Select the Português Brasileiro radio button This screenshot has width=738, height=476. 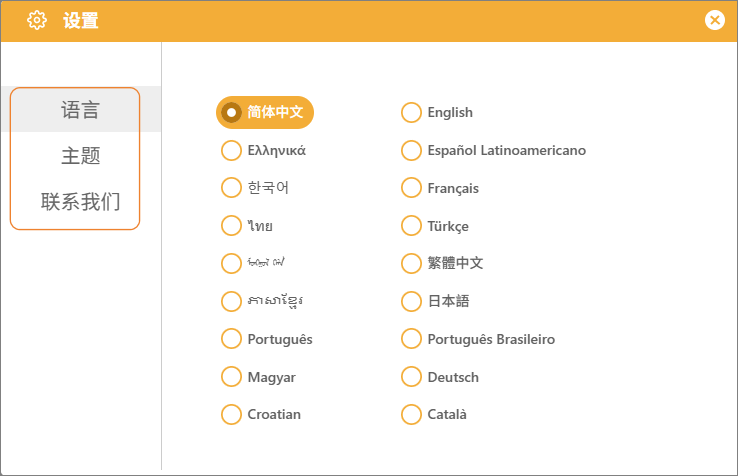411,339
